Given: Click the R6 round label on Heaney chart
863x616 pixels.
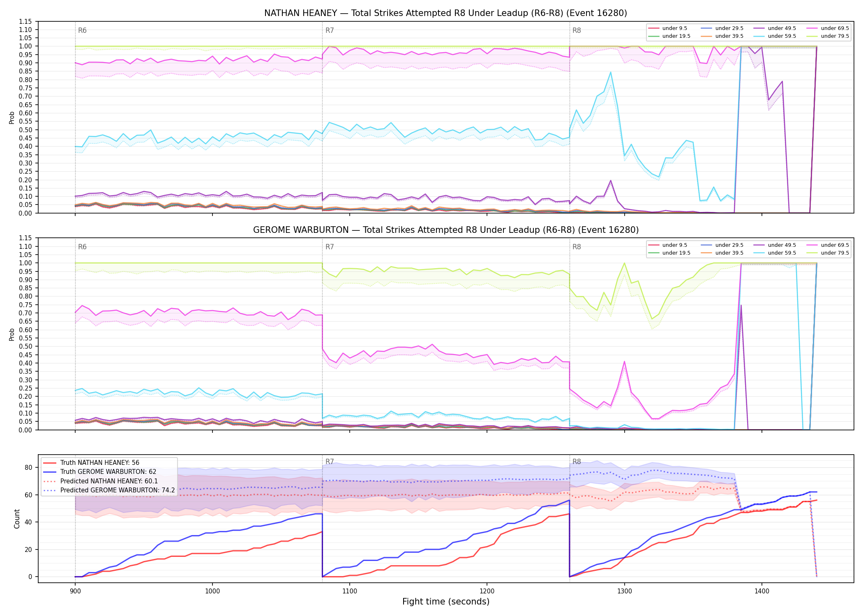Looking at the screenshot, I should click(x=82, y=30).
